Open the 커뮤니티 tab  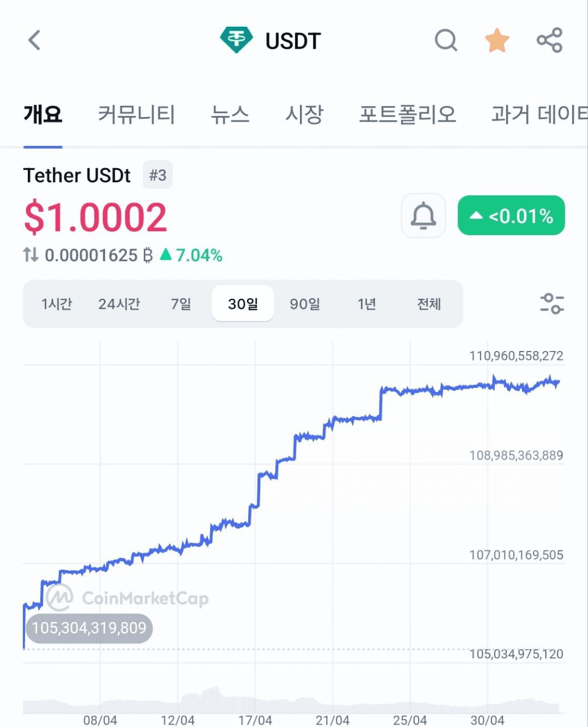[136, 114]
